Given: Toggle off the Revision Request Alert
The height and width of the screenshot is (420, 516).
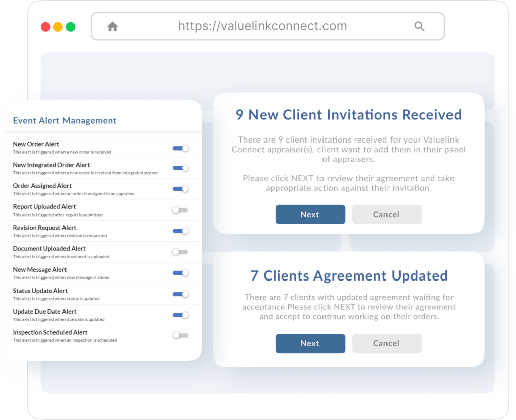Looking at the screenshot, I should pos(180,231).
